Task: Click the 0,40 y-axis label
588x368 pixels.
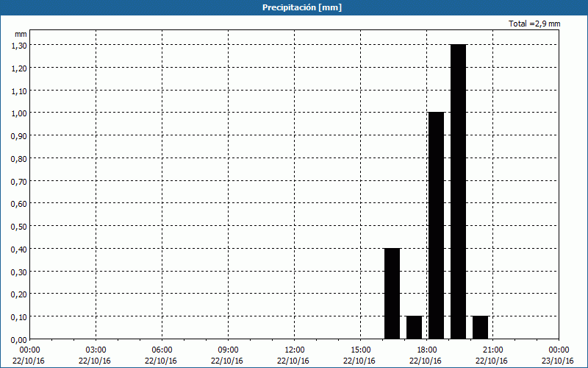Action: [x=19, y=249]
